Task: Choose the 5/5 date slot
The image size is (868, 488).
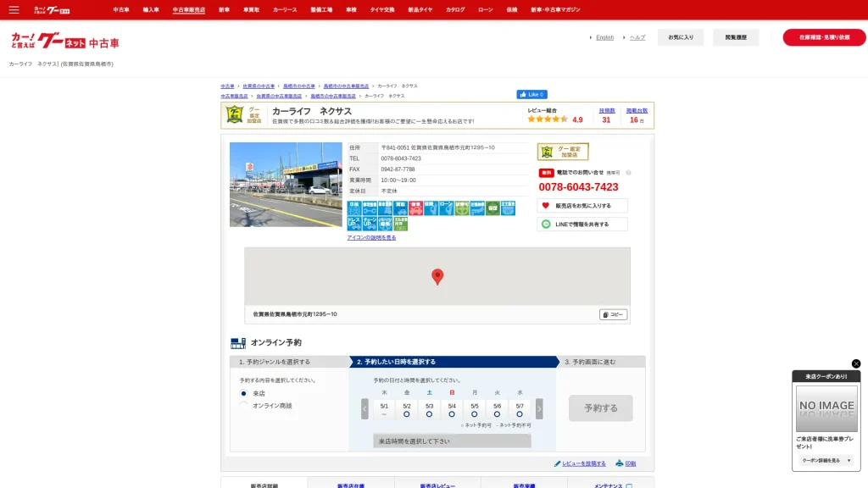Action: 475,409
